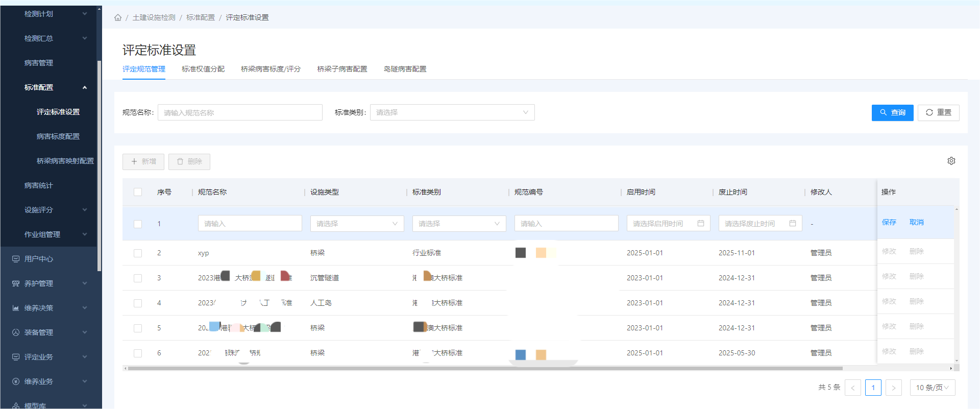The width and height of the screenshot is (980, 409).
Task: Switch to 桥梁子病害配置 tab
Action: (342, 69)
